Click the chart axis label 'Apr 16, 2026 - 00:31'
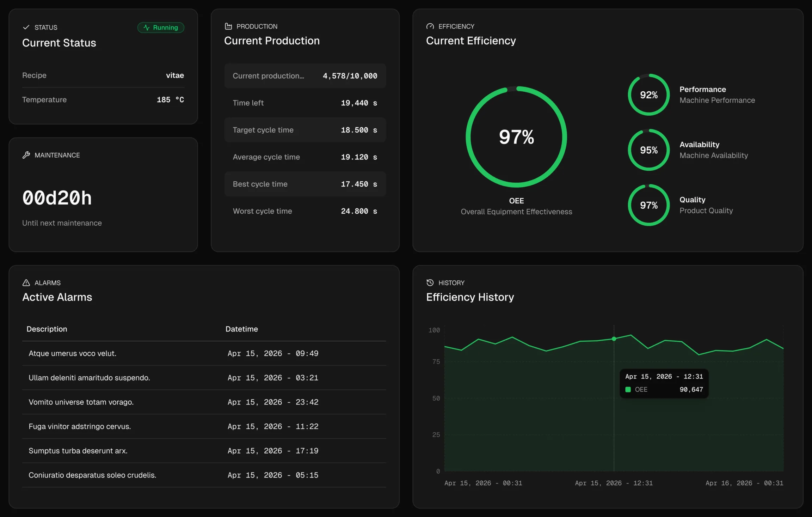This screenshot has height=517, width=812. (x=744, y=483)
